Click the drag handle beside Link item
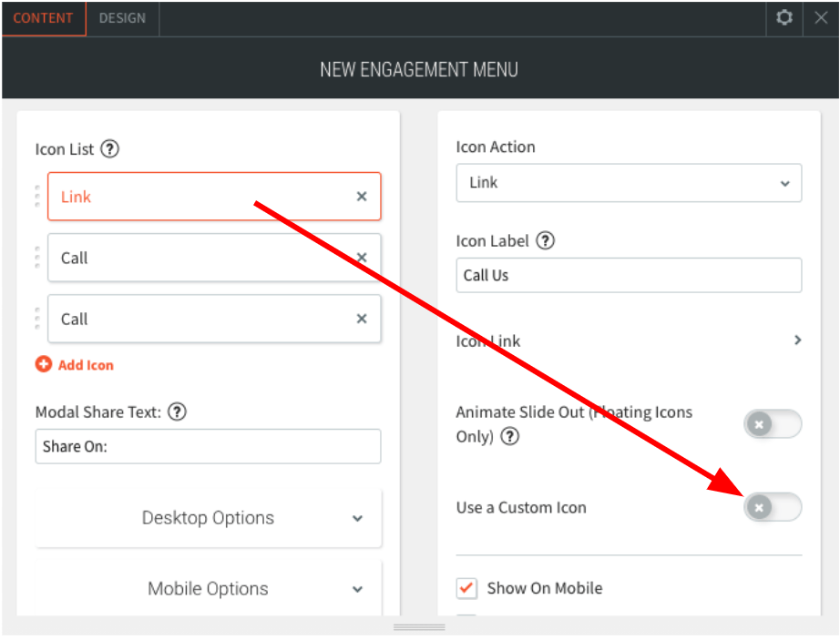The image size is (840, 640). [37, 197]
